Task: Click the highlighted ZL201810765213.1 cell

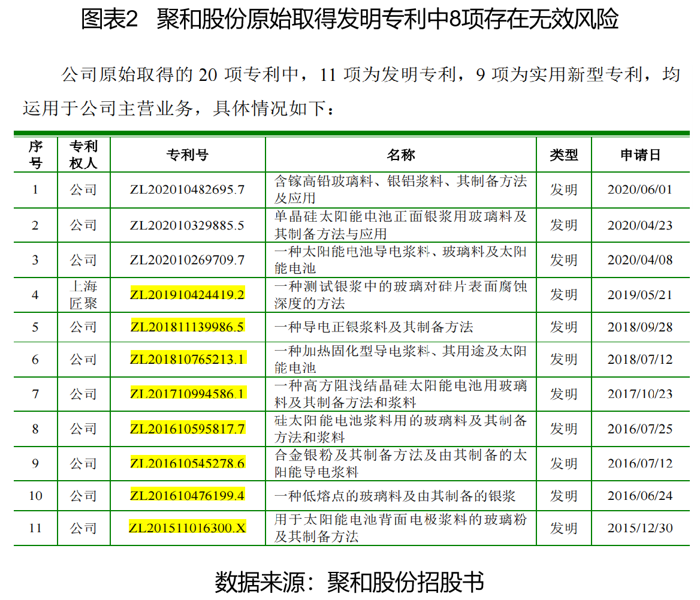Action: [x=187, y=359]
